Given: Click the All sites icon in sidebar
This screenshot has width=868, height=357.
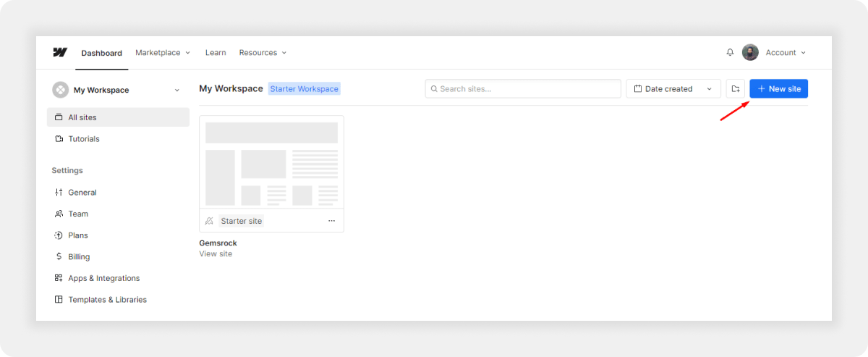Looking at the screenshot, I should 59,117.
